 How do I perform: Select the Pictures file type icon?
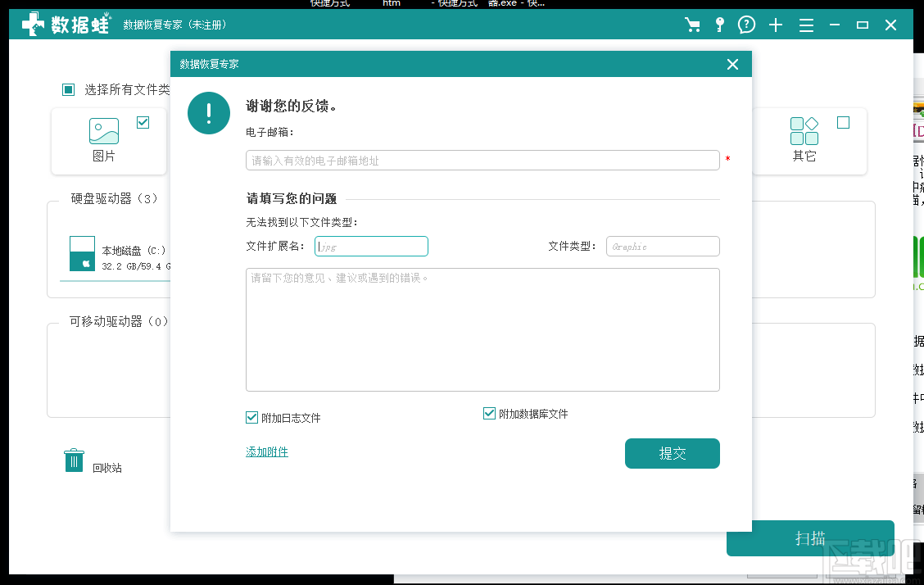click(x=104, y=131)
